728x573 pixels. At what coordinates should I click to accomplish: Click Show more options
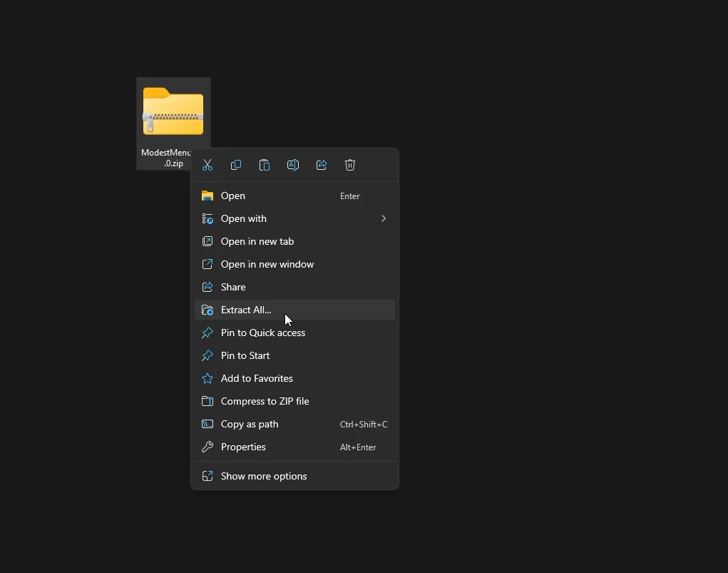coord(294,476)
